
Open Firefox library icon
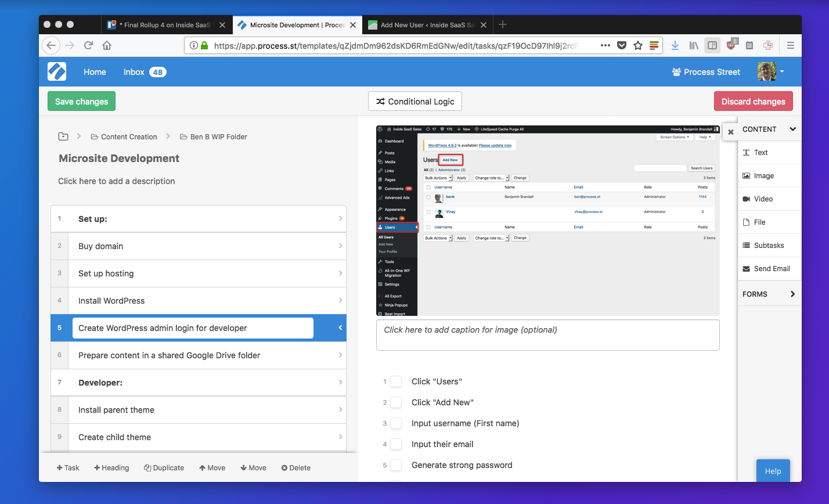coord(694,45)
